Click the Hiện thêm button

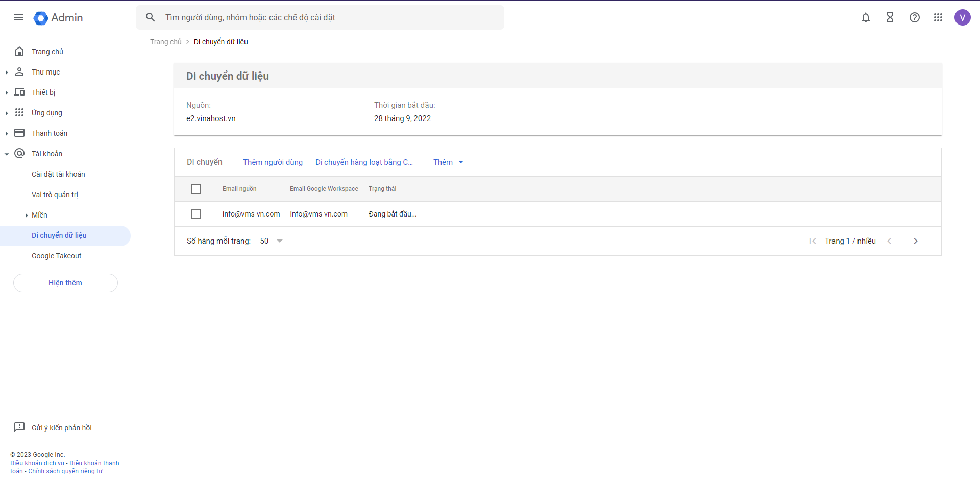[65, 283]
